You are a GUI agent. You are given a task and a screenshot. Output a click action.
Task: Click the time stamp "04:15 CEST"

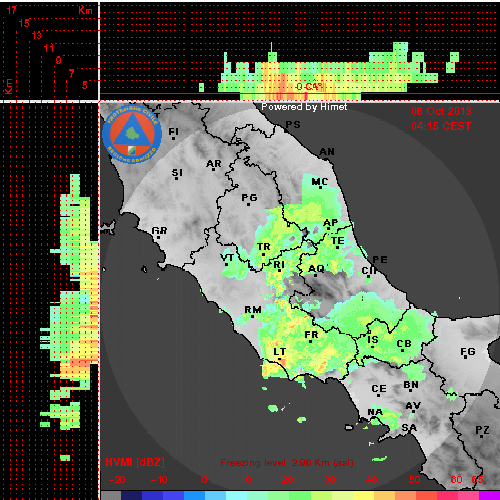pyautogui.click(x=441, y=126)
